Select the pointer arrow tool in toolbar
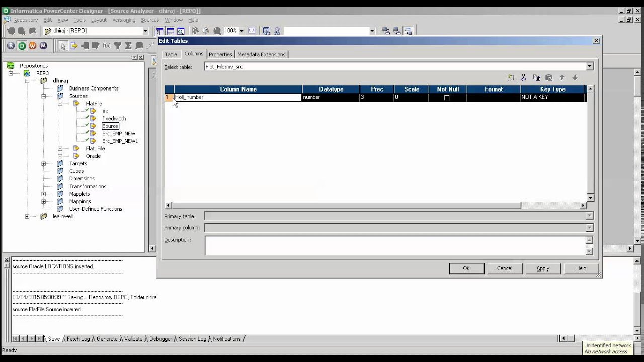This screenshot has height=362, width=644. coord(63,46)
